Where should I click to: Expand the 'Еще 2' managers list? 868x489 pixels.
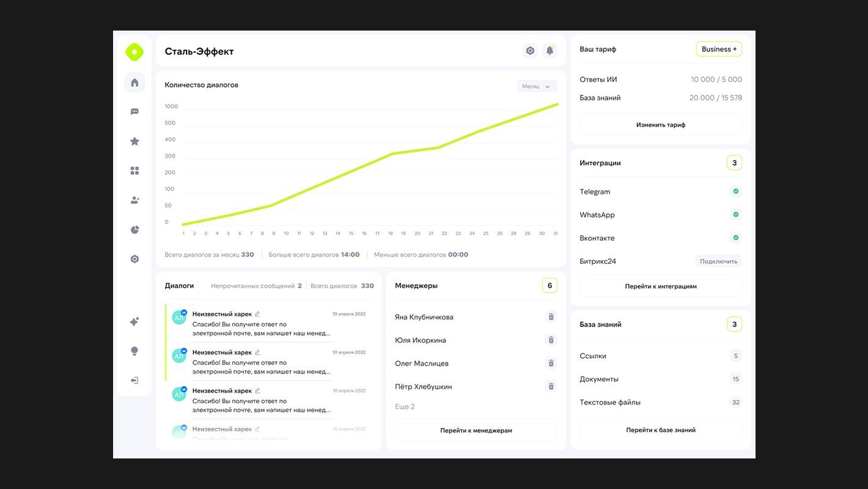tap(405, 406)
